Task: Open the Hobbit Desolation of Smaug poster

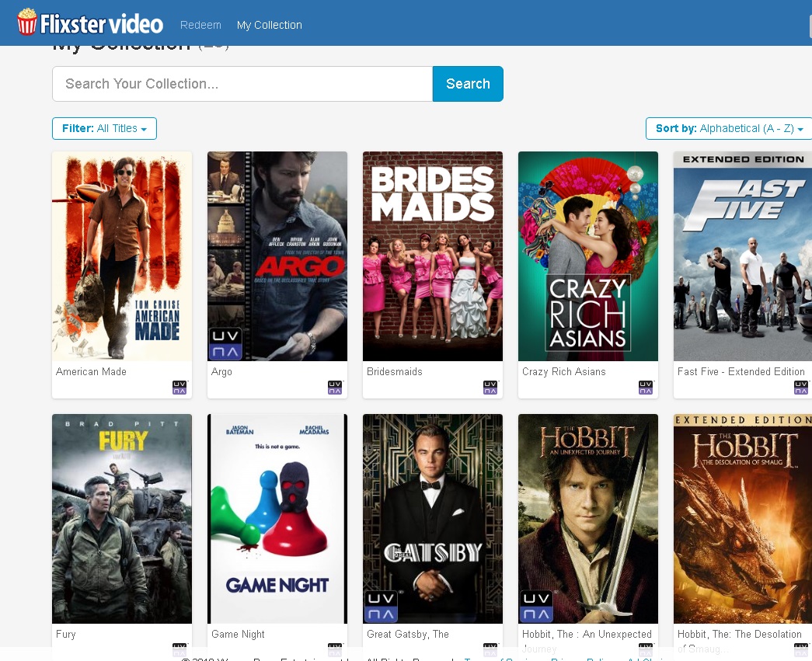Action: (743, 519)
